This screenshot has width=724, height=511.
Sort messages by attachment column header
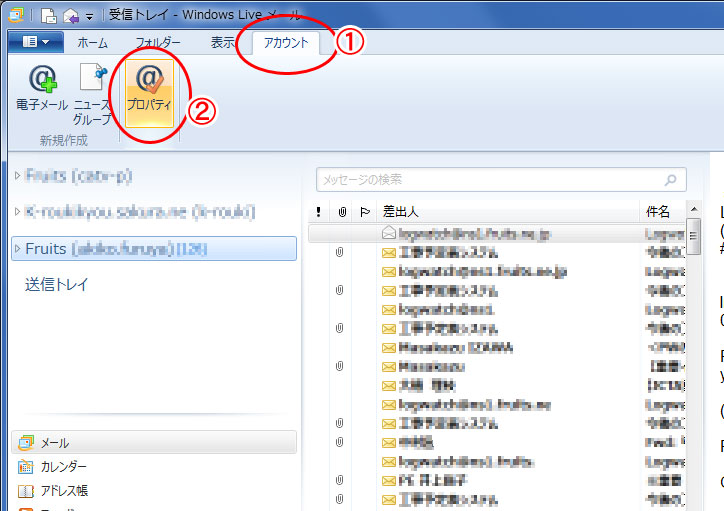(x=341, y=212)
